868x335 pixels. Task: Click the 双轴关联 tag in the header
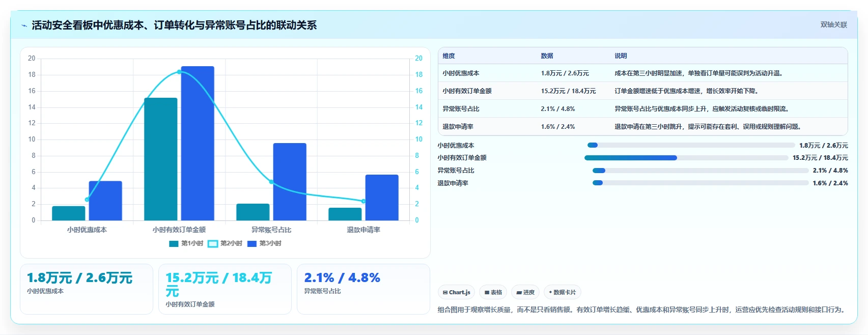pos(833,25)
